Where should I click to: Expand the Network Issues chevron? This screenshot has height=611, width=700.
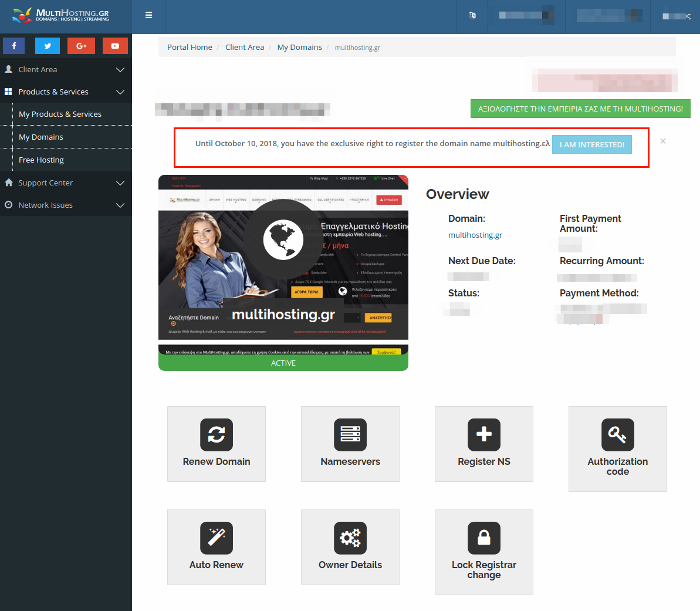click(120, 205)
